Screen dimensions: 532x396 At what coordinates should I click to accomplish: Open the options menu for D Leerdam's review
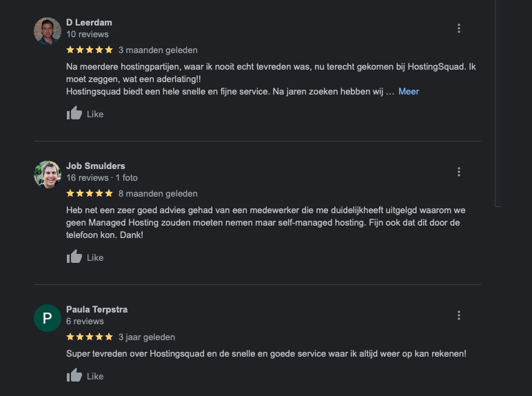(459, 28)
